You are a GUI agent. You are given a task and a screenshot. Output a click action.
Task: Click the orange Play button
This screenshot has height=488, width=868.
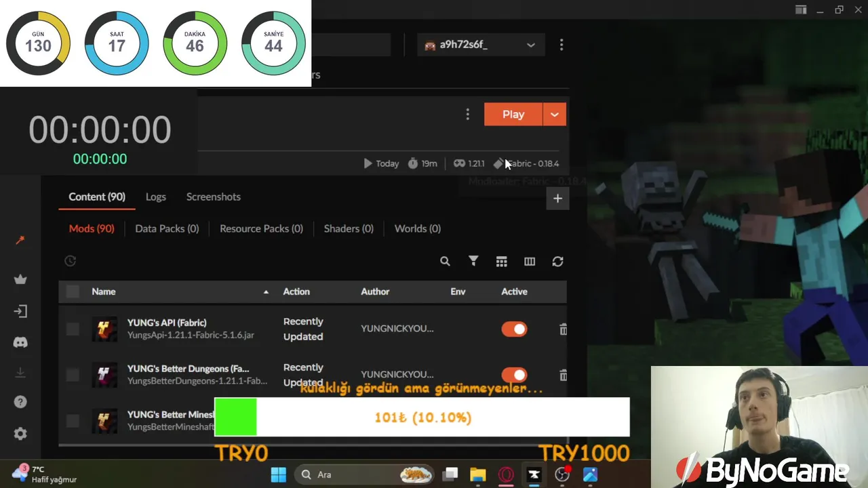point(513,115)
